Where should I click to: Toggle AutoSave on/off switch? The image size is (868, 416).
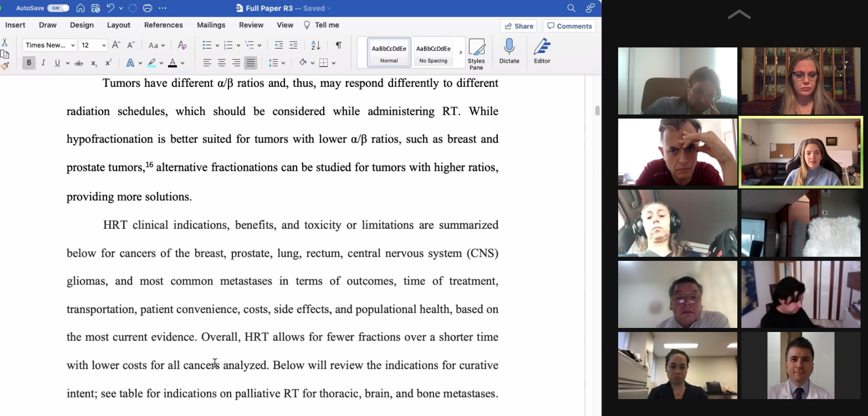pyautogui.click(x=59, y=8)
